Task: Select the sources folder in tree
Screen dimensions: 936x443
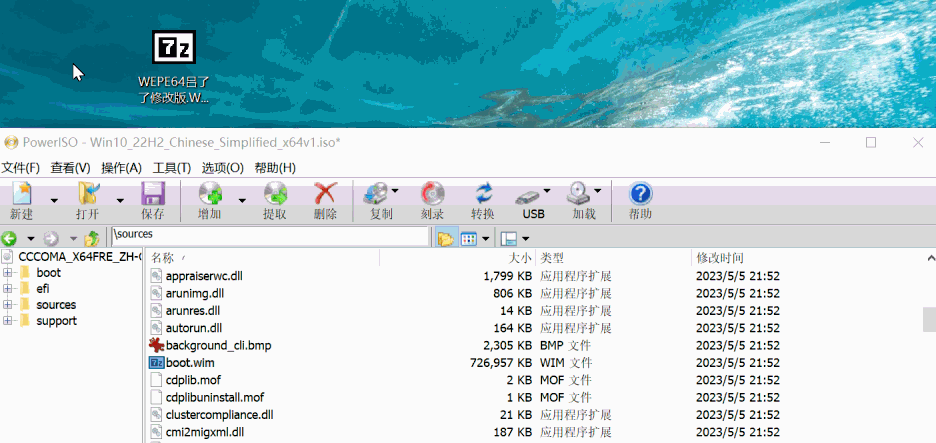Action: [x=56, y=305]
